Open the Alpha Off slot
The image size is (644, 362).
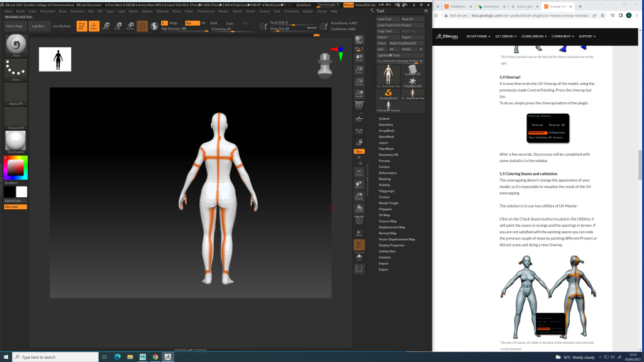pyautogui.click(x=16, y=93)
